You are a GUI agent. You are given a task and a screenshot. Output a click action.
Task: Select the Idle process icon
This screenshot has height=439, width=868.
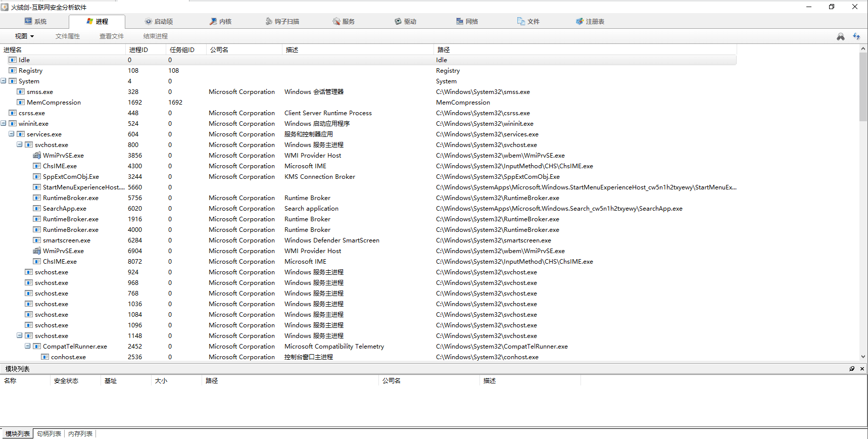[x=13, y=60]
